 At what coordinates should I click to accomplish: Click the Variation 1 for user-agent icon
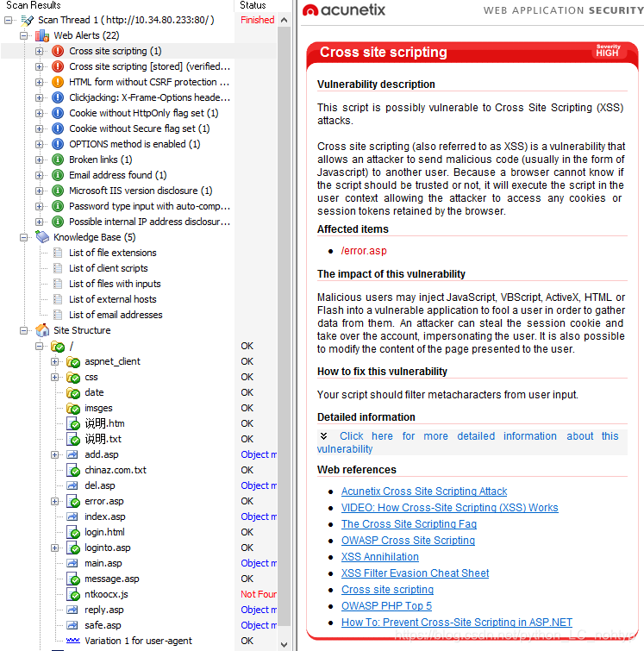click(72, 641)
